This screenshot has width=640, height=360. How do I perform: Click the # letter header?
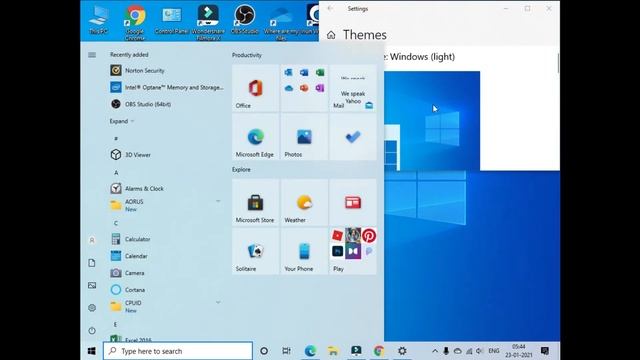point(116,139)
